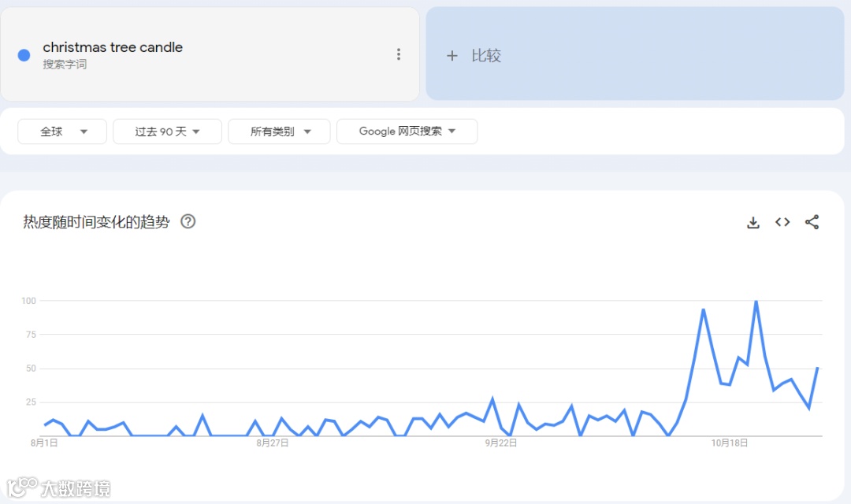Click the 50 value on the y-axis
The image size is (851, 504).
(31, 369)
